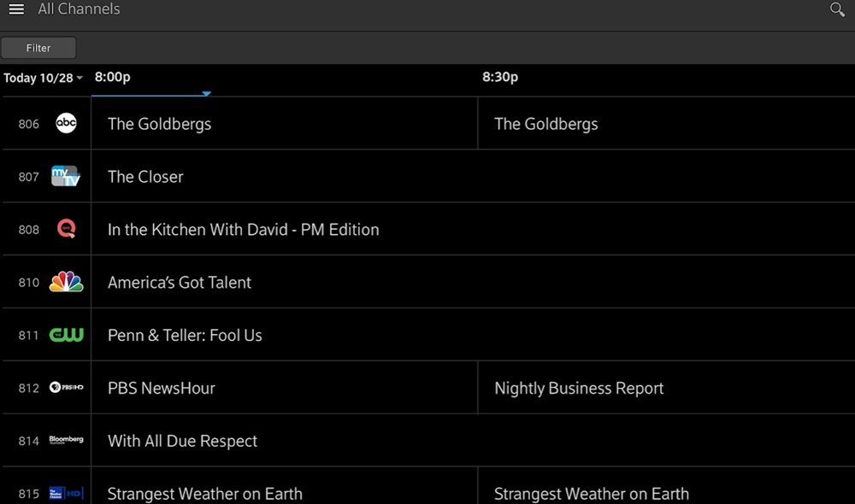Select the NBC peacock logo

(x=66, y=282)
